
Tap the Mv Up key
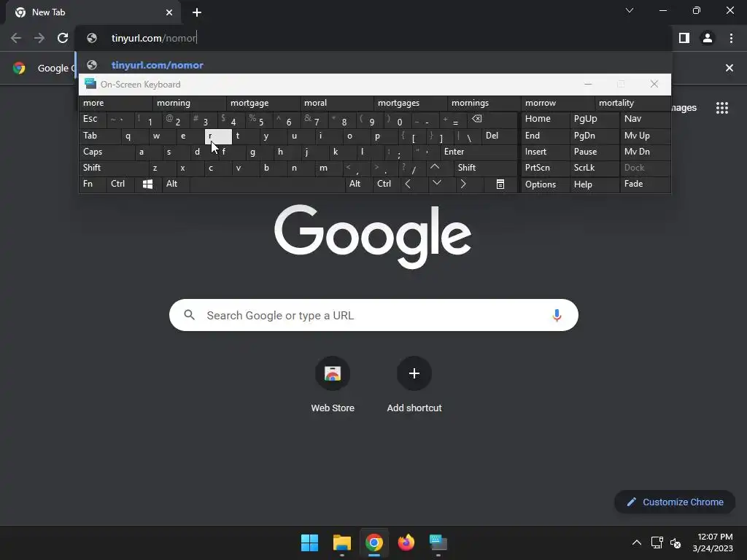[x=645, y=136]
